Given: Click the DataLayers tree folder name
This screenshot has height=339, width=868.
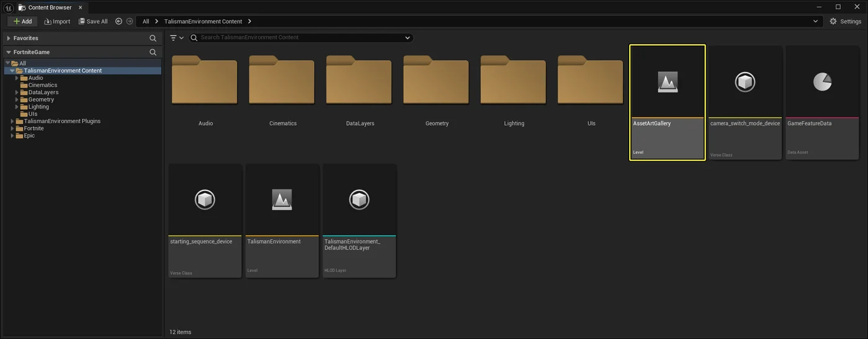Looking at the screenshot, I should (x=43, y=92).
